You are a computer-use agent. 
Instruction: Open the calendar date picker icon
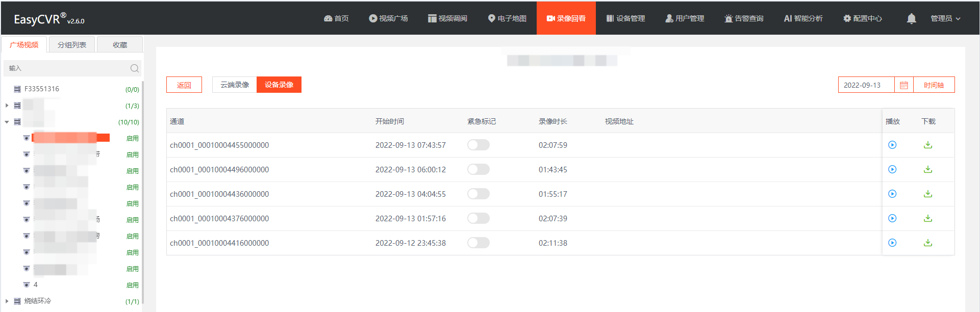point(904,85)
